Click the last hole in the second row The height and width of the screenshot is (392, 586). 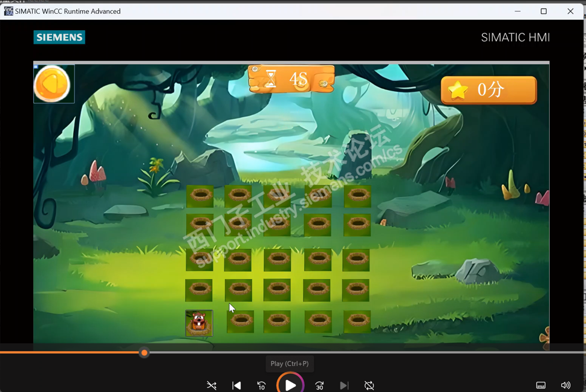point(357,225)
